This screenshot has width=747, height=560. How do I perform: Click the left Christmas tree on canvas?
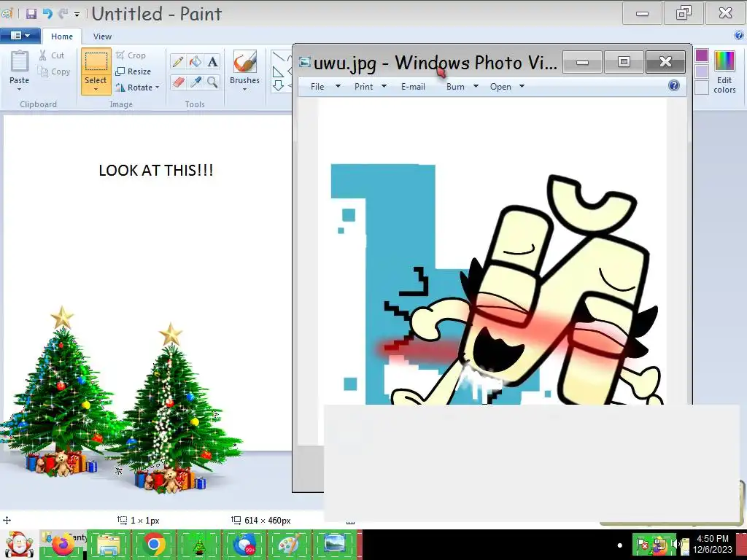61,392
